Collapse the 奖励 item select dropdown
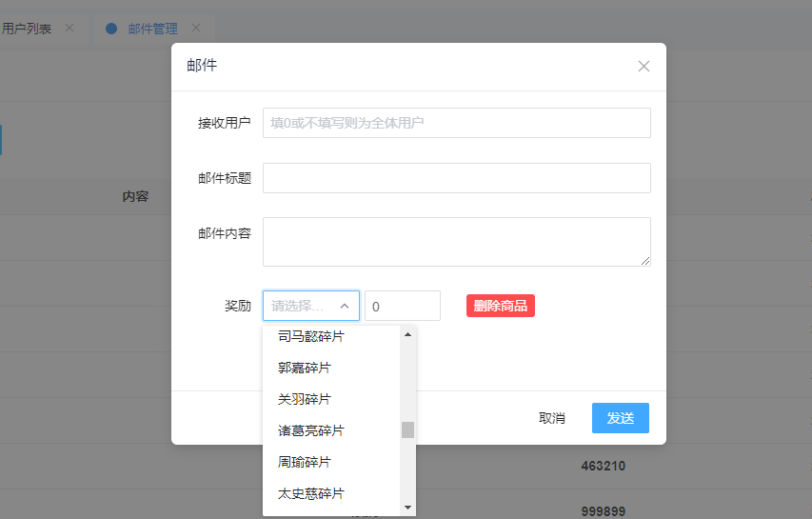812x519 pixels. (344, 306)
